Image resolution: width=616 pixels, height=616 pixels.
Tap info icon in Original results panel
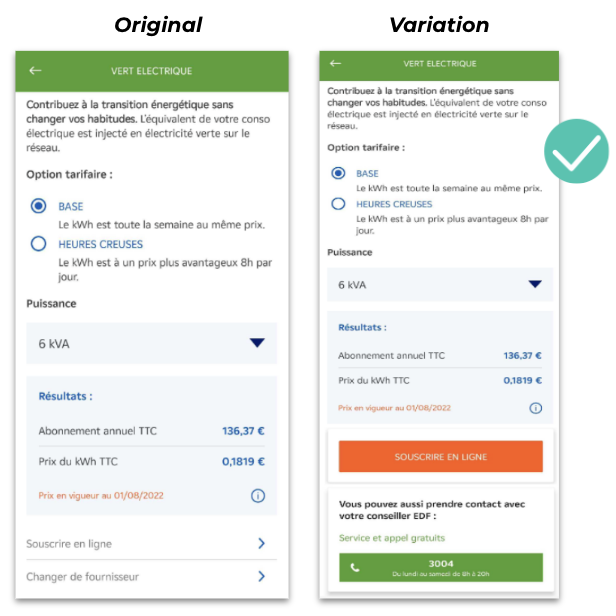[258, 495]
